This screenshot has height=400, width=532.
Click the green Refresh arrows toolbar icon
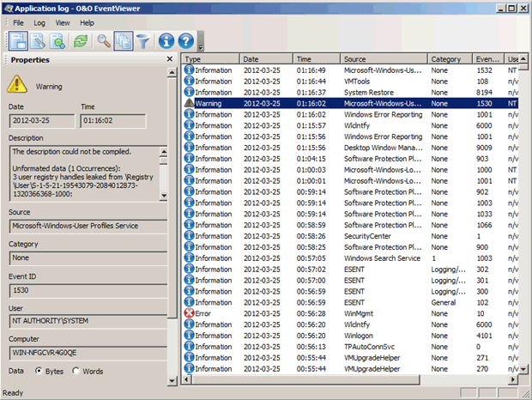click(x=82, y=39)
